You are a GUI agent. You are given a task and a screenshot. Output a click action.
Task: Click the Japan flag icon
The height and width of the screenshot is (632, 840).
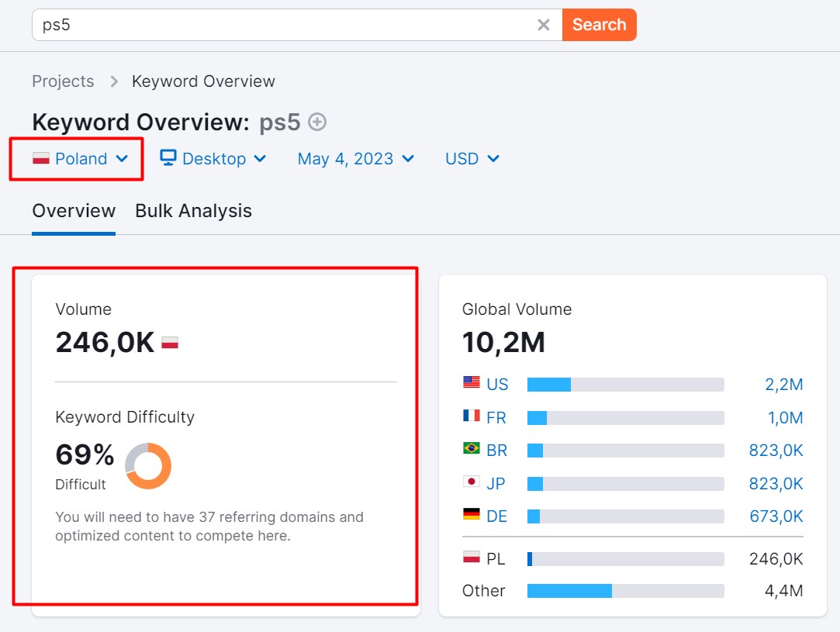472,482
